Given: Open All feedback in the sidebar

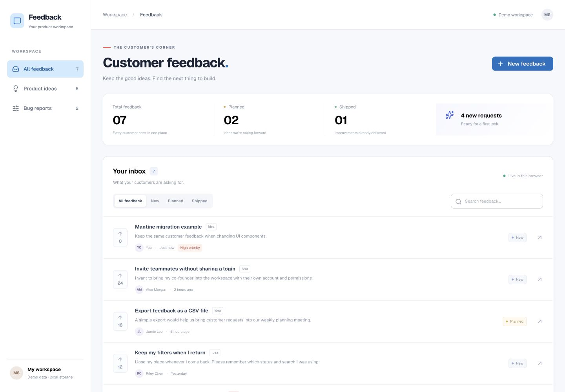Looking at the screenshot, I should pos(45,69).
